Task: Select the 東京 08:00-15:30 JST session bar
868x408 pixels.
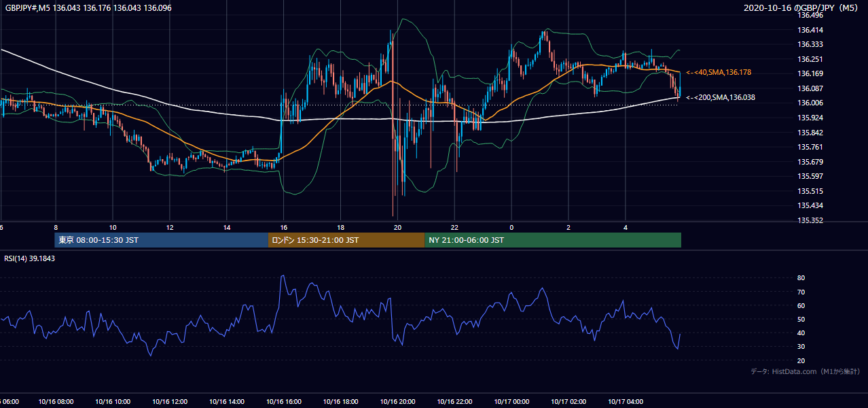Action: [x=161, y=240]
